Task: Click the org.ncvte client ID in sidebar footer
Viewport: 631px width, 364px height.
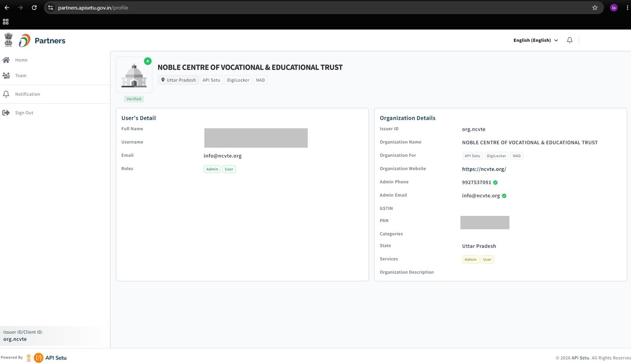Action: pos(15,339)
